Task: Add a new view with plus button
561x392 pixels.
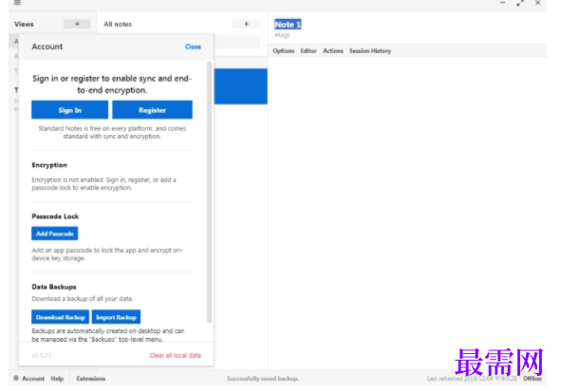Action: tap(77, 24)
